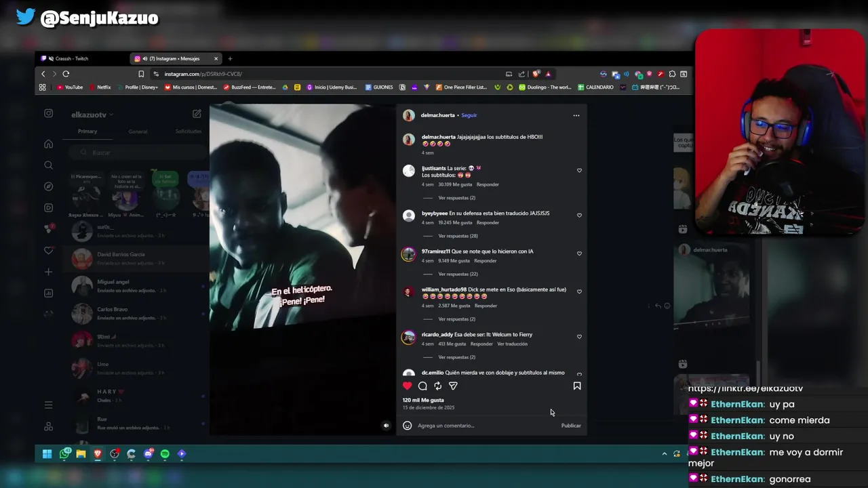868x488 pixels.
Task: Open the comment bubble icon under the post
Action: point(422,386)
